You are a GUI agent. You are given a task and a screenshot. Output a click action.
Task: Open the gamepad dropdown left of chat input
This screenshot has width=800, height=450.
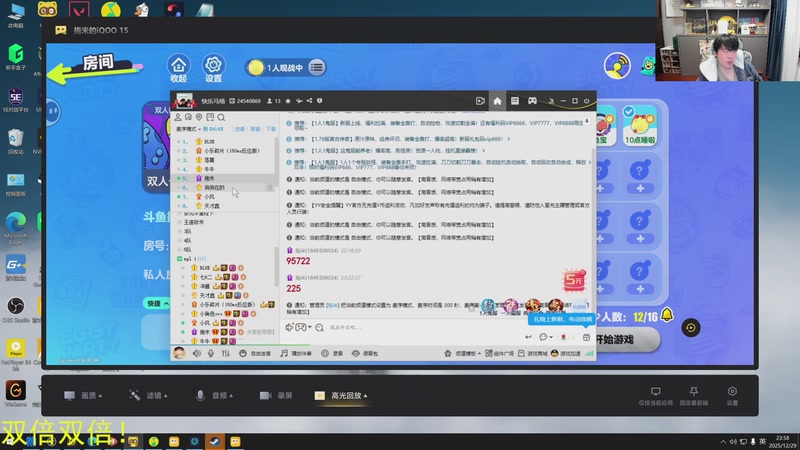point(303,328)
